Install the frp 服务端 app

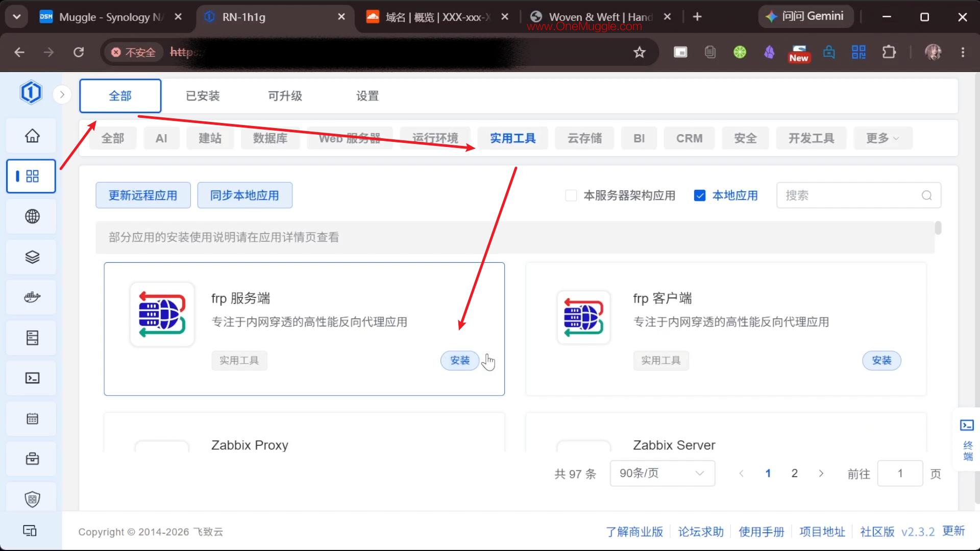[460, 361]
